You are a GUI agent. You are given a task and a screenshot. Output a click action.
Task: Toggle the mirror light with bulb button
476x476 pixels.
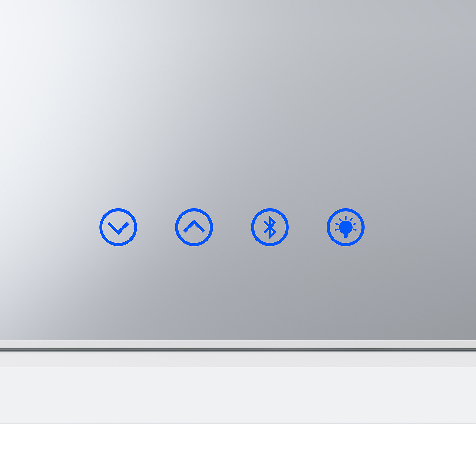pos(346,227)
